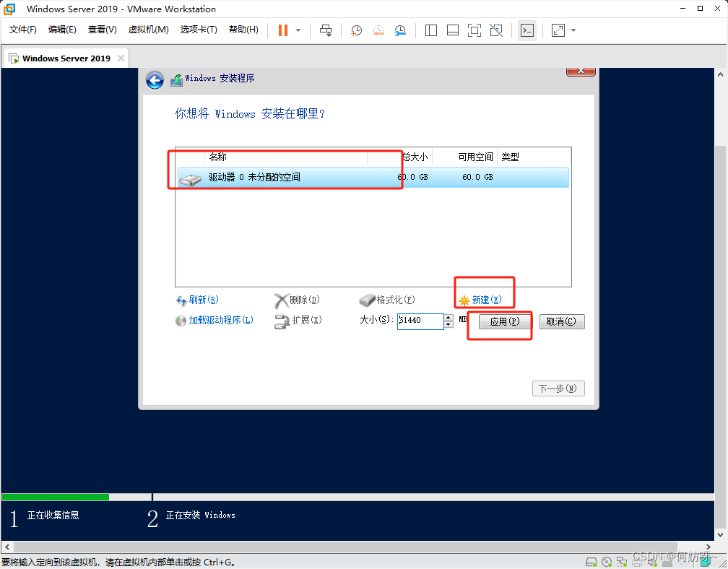Select 驱动器 0 未分配的空间 row

click(x=373, y=178)
